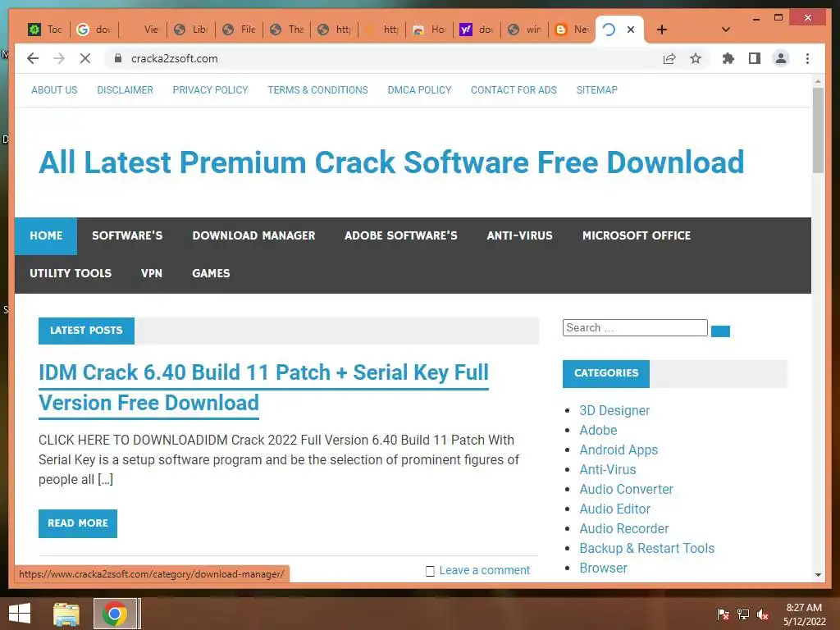Open the Audio Recorder category

pos(624,529)
